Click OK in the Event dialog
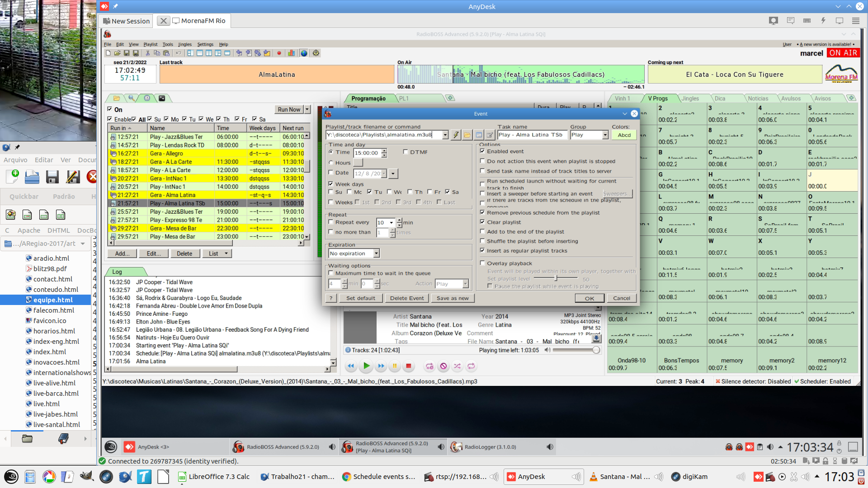The image size is (868, 488). [590, 298]
